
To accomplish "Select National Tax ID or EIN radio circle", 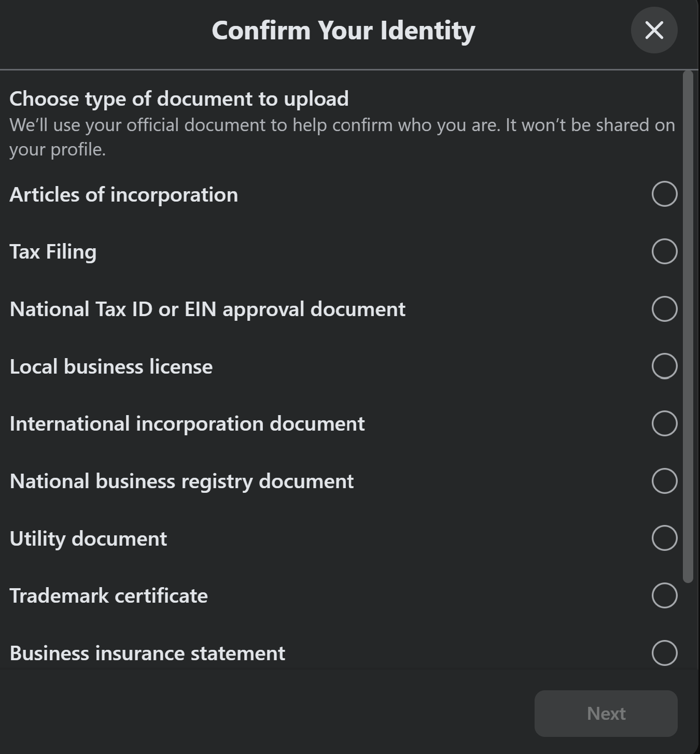I will click(x=664, y=309).
